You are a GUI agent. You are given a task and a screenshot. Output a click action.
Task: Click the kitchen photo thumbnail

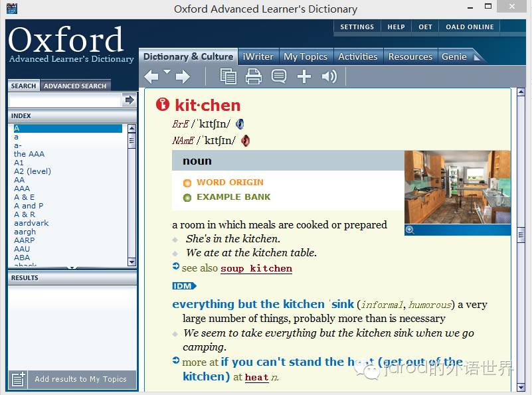pyautogui.click(x=458, y=187)
